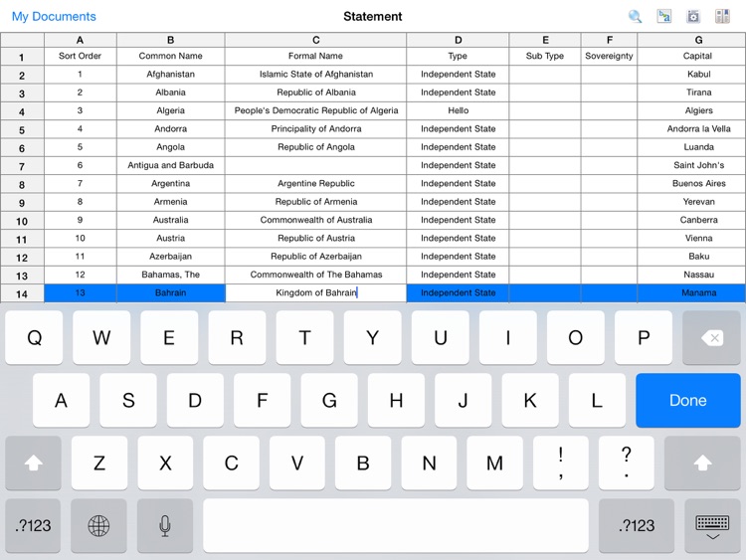This screenshot has height=560, width=746.
Task: Tap the Y key
Action: [373, 338]
